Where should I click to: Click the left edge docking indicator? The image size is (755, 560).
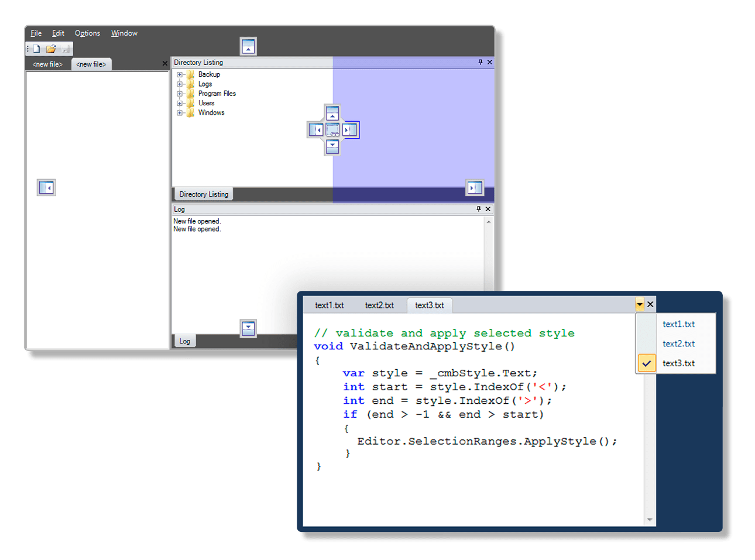point(46,187)
